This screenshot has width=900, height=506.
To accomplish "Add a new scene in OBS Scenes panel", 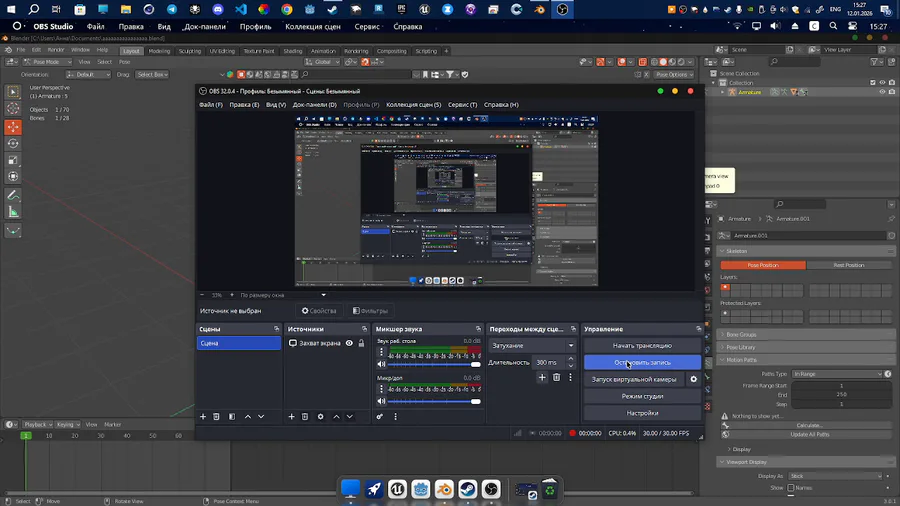I will [x=203, y=417].
